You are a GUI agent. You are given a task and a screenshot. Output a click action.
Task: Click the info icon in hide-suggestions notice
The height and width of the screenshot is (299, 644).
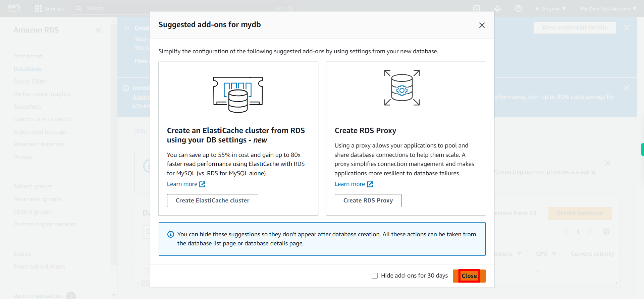[x=170, y=234]
